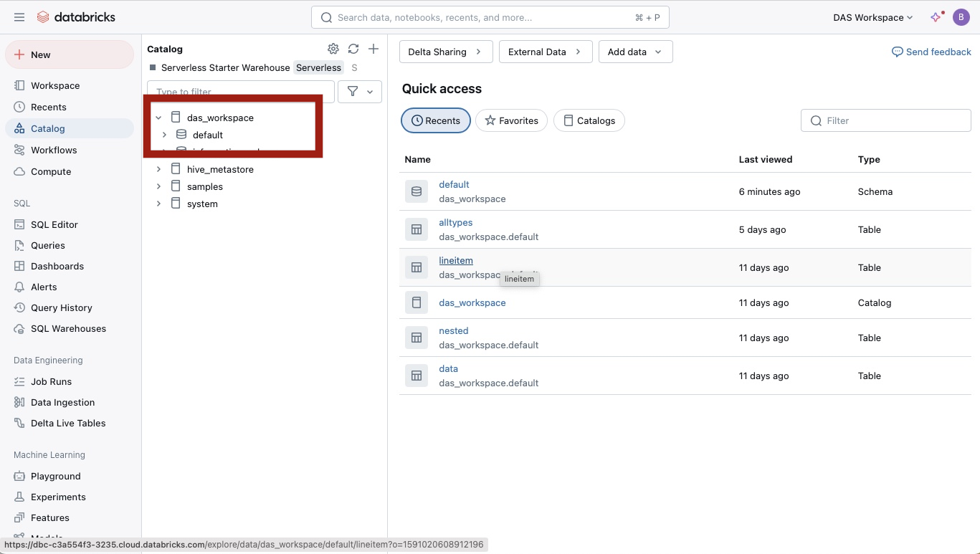Viewport: 980px width, 554px height.
Task: Expand the default schema node
Action: 164,135
